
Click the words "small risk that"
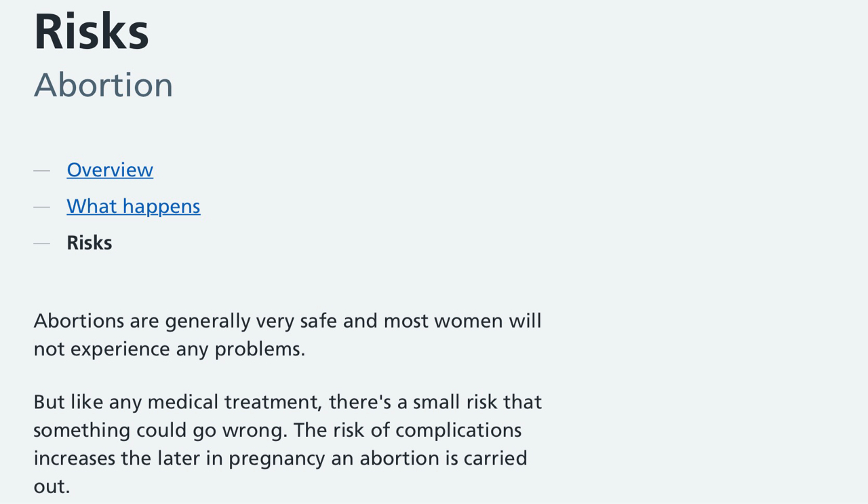[x=477, y=402]
